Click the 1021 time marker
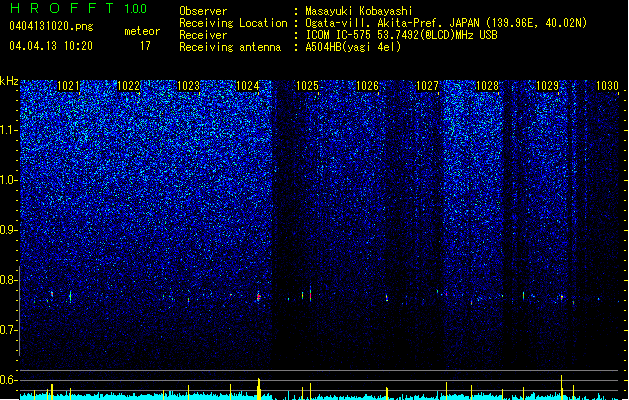 [69, 86]
